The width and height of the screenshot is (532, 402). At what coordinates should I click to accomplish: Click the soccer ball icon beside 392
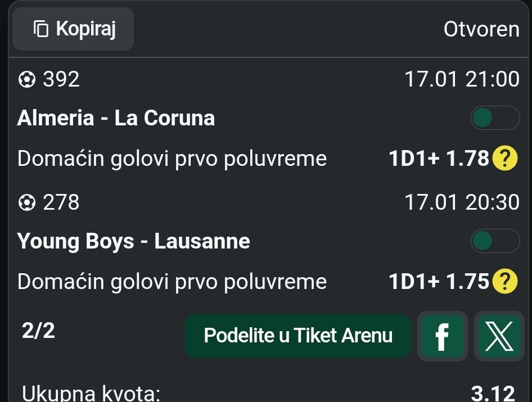[x=26, y=80]
